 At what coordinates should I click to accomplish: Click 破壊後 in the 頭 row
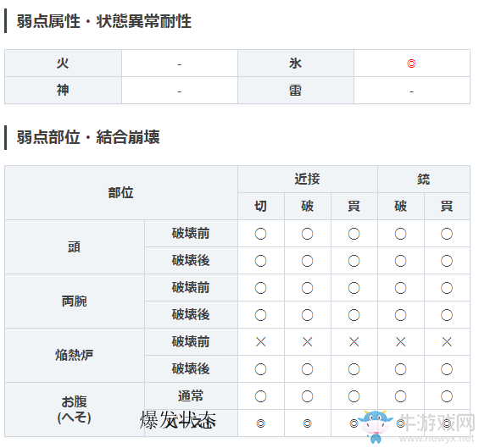[x=191, y=260]
